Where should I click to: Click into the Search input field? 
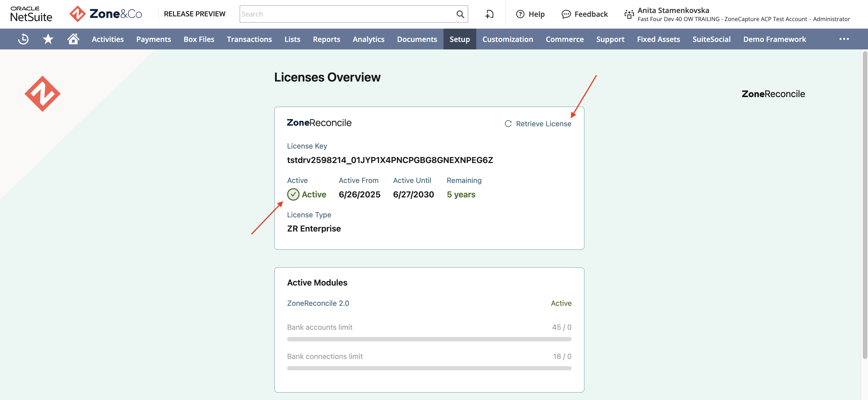pos(347,14)
